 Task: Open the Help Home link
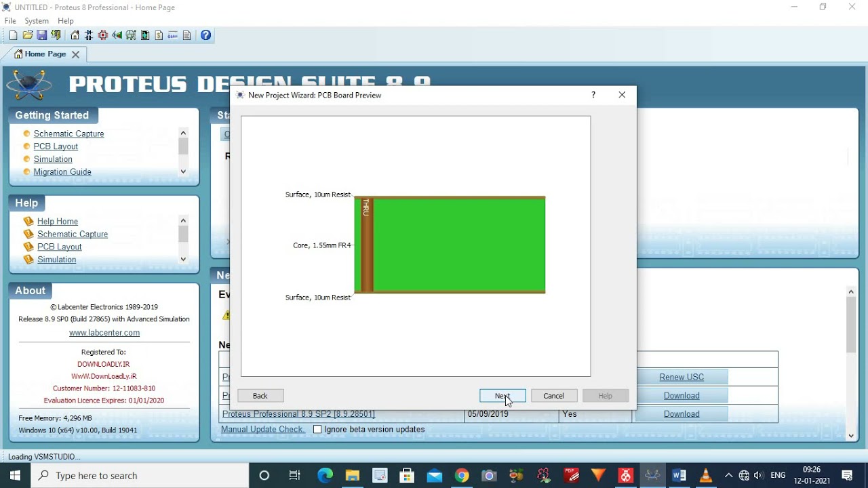(58, 222)
